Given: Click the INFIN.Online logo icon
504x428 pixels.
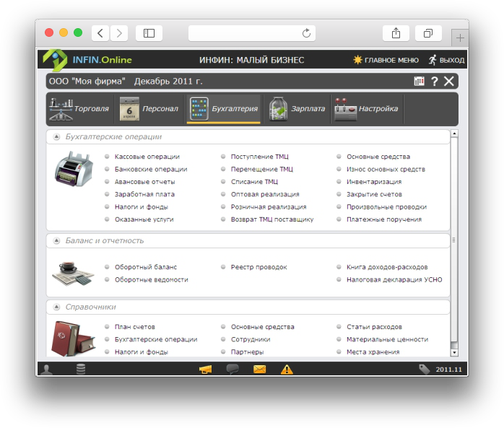Looking at the screenshot, I should coord(56,60).
